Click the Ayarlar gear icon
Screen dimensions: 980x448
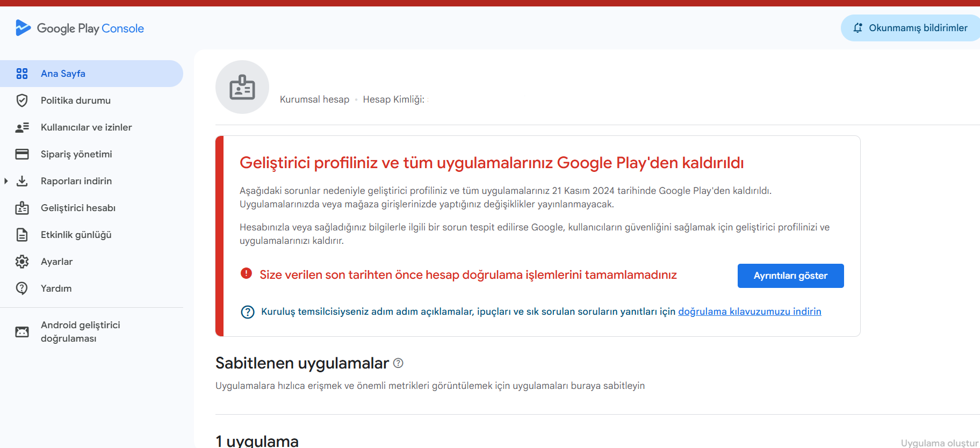pyautogui.click(x=22, y=262)
